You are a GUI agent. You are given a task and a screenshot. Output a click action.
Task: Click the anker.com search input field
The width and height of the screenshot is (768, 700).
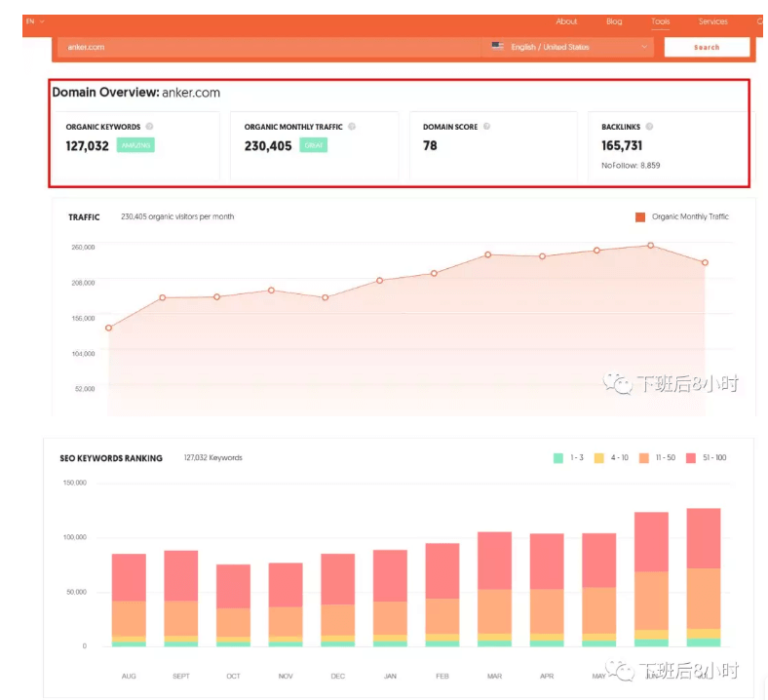(x=263, y=47)
